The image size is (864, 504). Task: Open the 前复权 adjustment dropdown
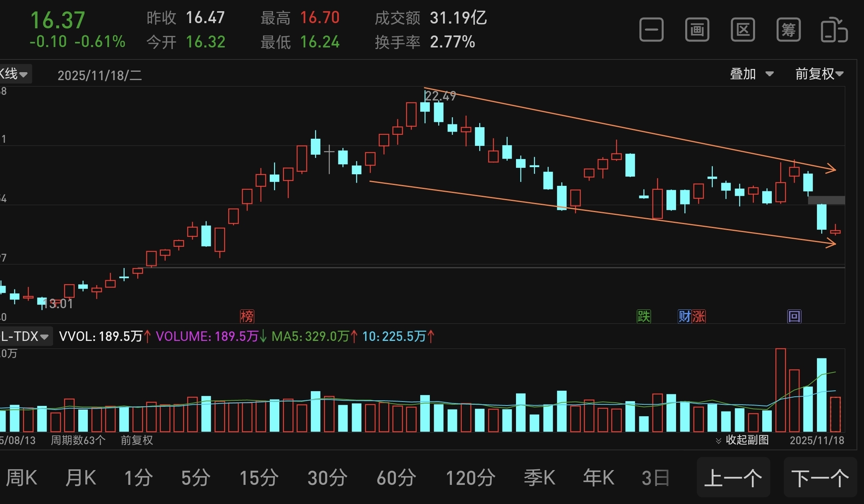(x=819, y=74)
